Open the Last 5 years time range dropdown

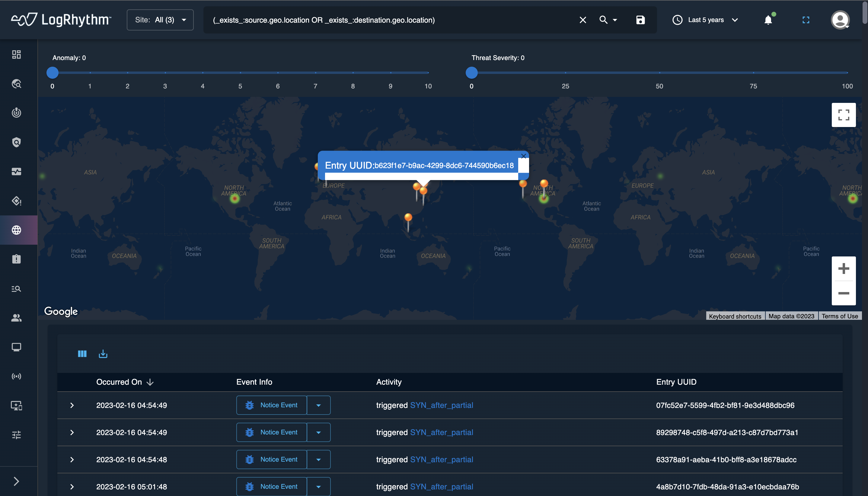point(705,20)
